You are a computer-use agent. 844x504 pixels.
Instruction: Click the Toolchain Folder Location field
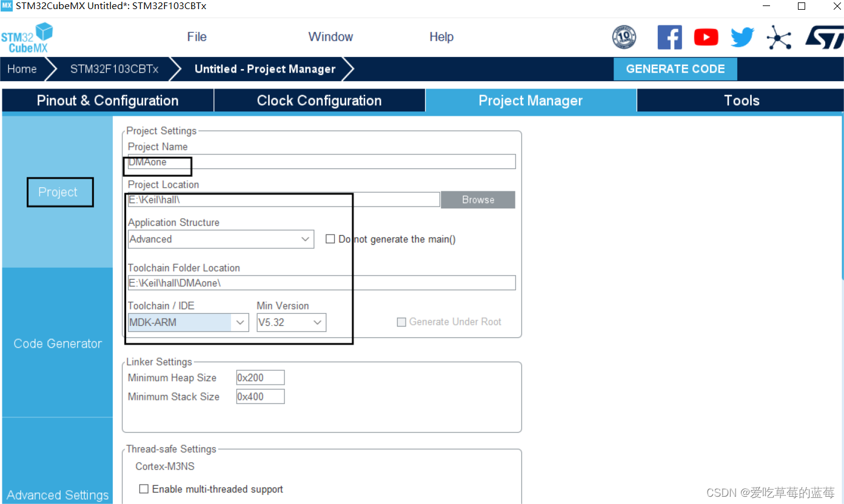(x=321, y=283)
